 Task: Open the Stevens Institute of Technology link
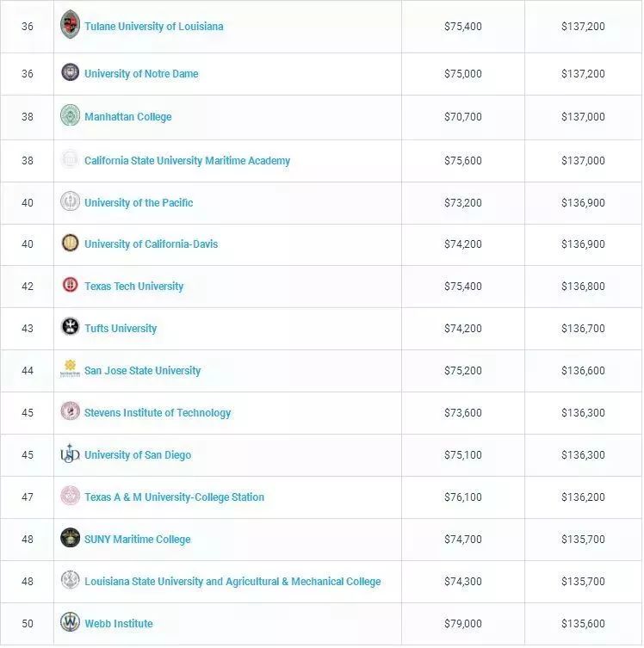point(158,413)
